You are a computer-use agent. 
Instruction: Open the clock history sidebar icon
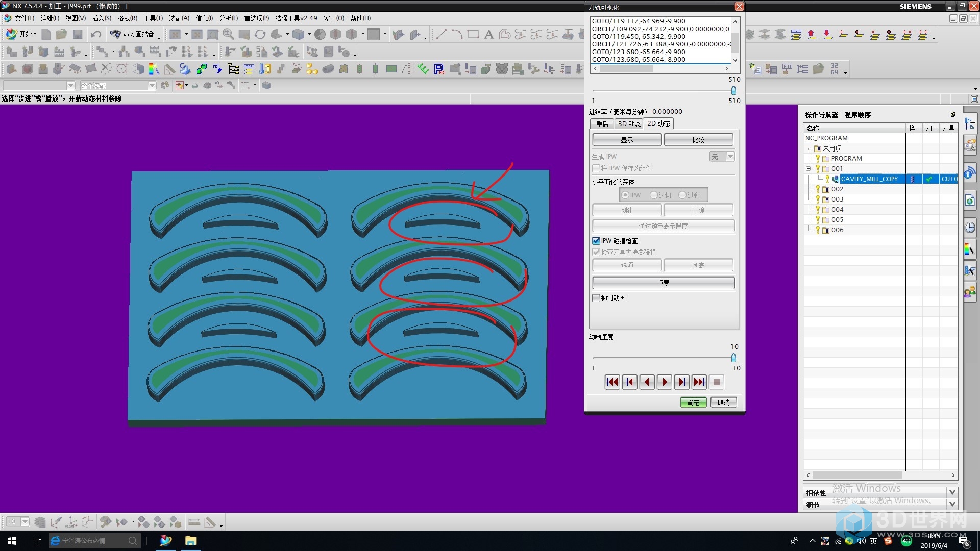(970, 228)
